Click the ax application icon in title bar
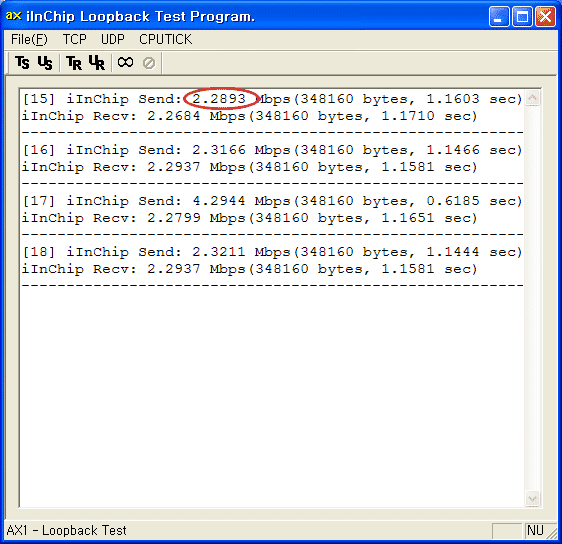 14,16
